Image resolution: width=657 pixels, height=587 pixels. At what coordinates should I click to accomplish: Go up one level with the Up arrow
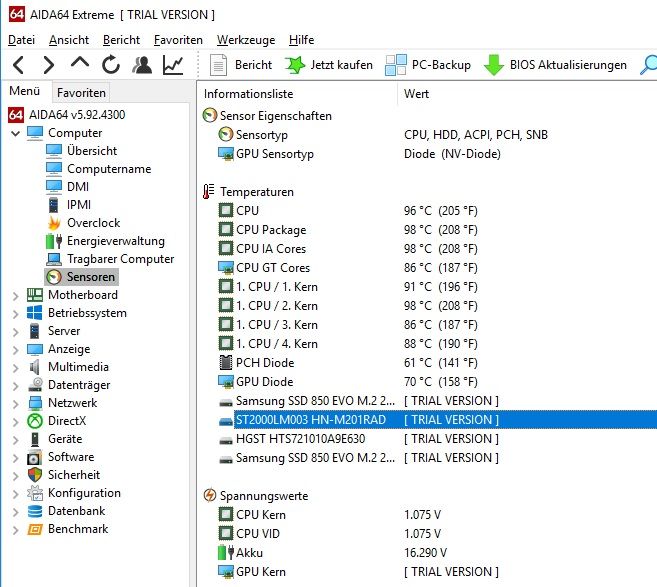[80, 65]
